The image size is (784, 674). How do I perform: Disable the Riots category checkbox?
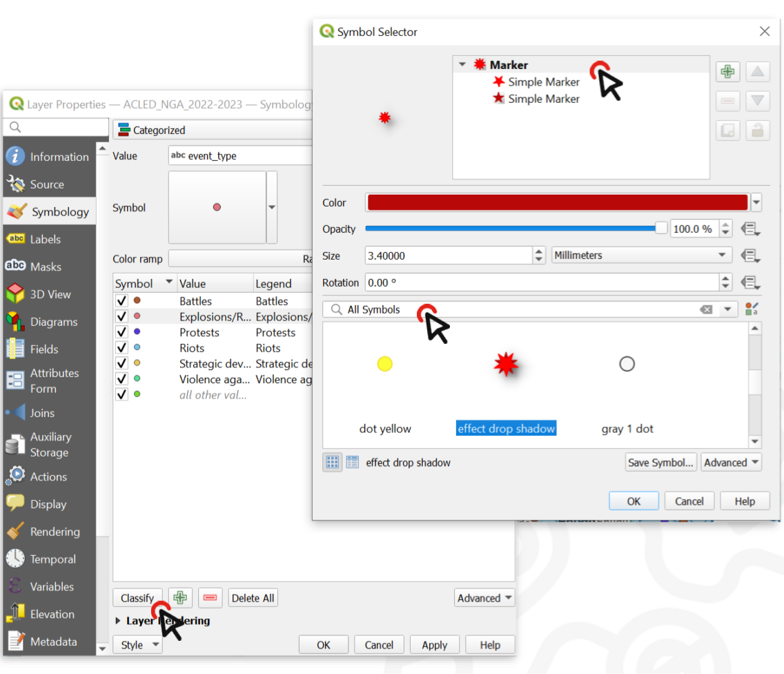pyautogui.click(x=122, y=348)
